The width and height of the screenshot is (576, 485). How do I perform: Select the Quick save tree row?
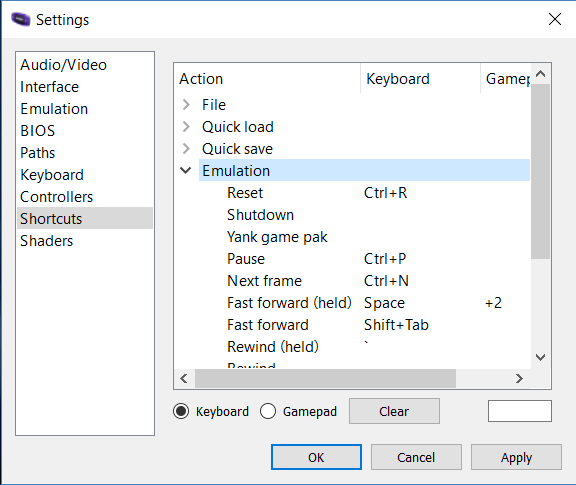(x=364, y=149)
